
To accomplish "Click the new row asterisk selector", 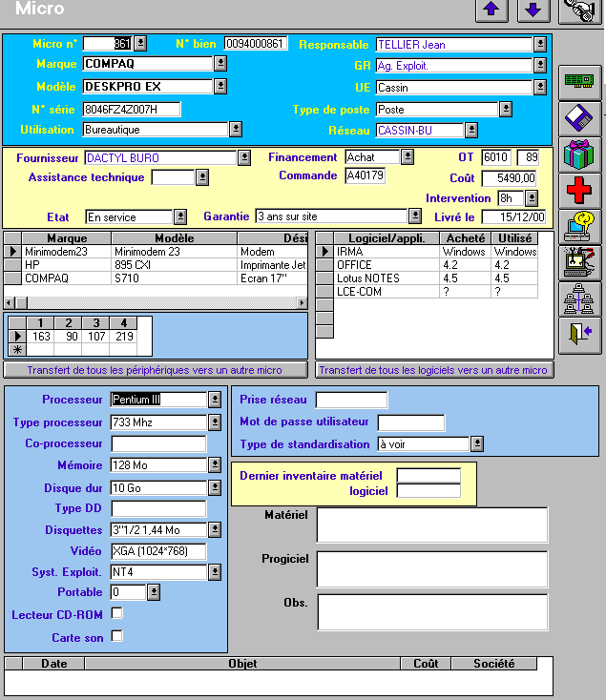I will (x=17, y=349).
